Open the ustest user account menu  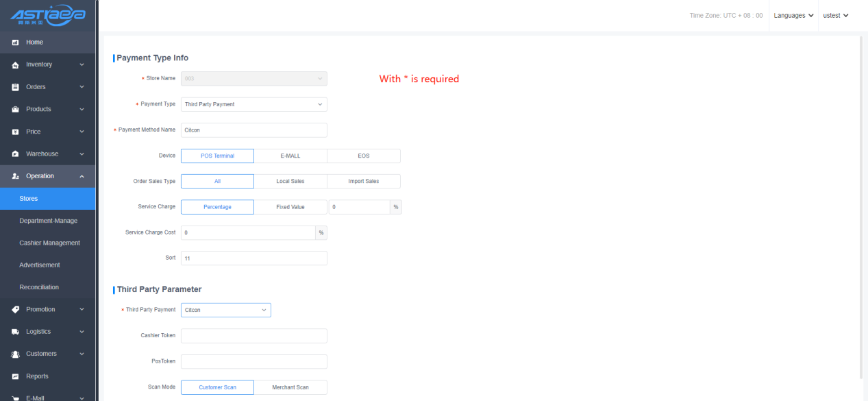[836, 16]
